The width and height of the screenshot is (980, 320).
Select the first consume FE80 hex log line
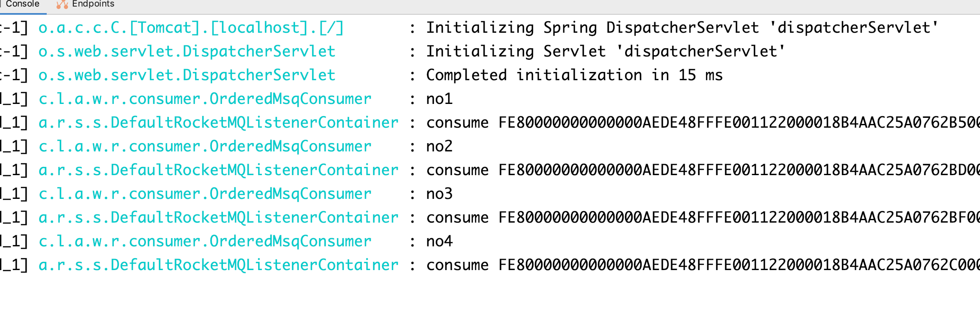696,122
